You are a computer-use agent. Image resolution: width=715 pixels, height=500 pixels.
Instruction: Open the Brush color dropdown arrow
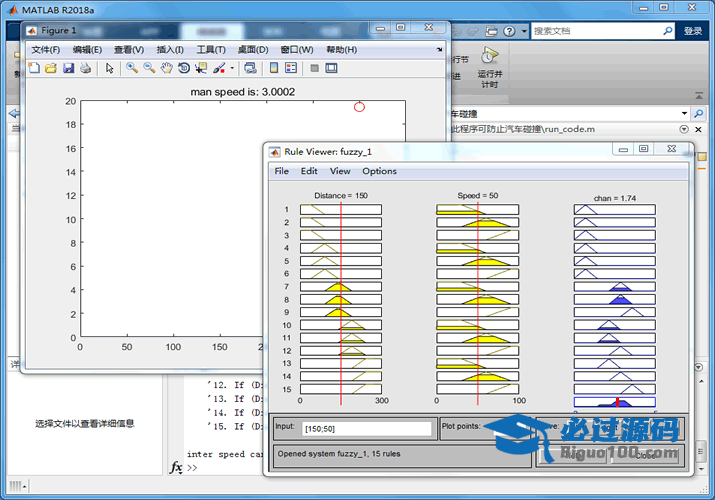pyautogui.click(x=232, y=68)
